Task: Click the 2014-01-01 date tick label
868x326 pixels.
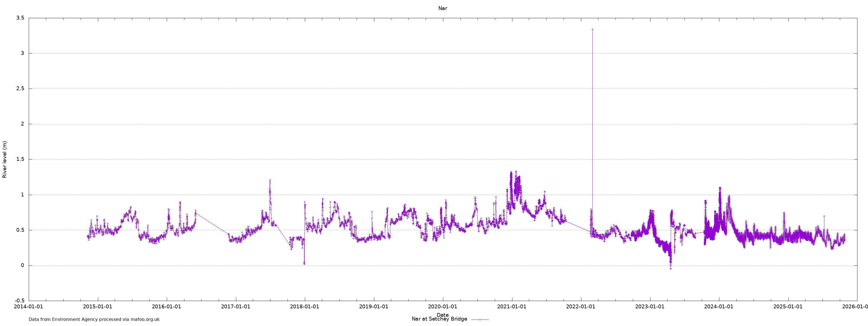Action: point(29,307)
